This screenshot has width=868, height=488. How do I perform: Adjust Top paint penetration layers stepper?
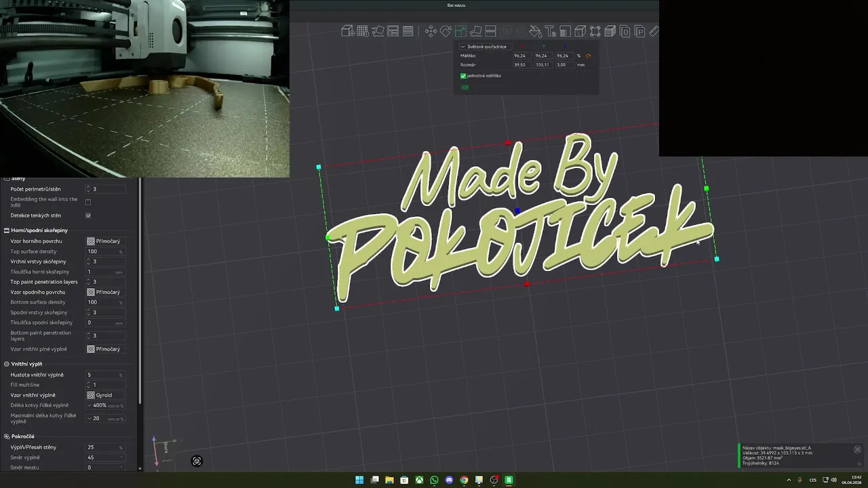tap(88, 282)
